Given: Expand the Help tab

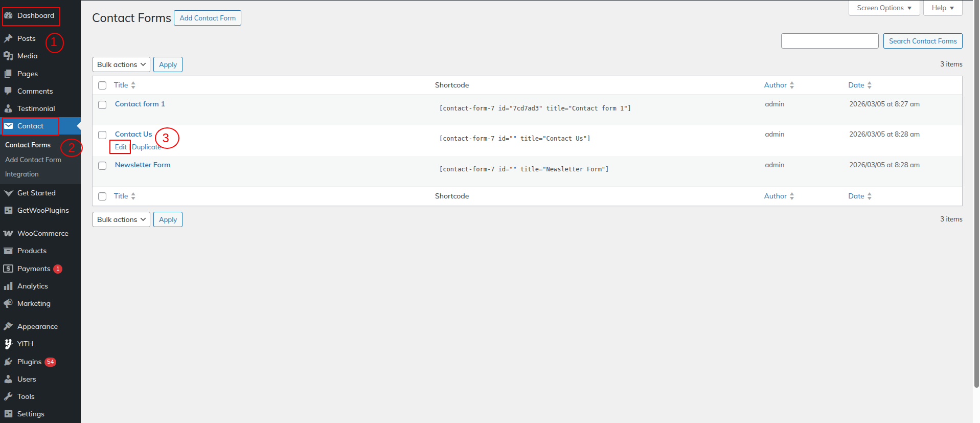Looking at the screenshot, I should coord(942,8).
